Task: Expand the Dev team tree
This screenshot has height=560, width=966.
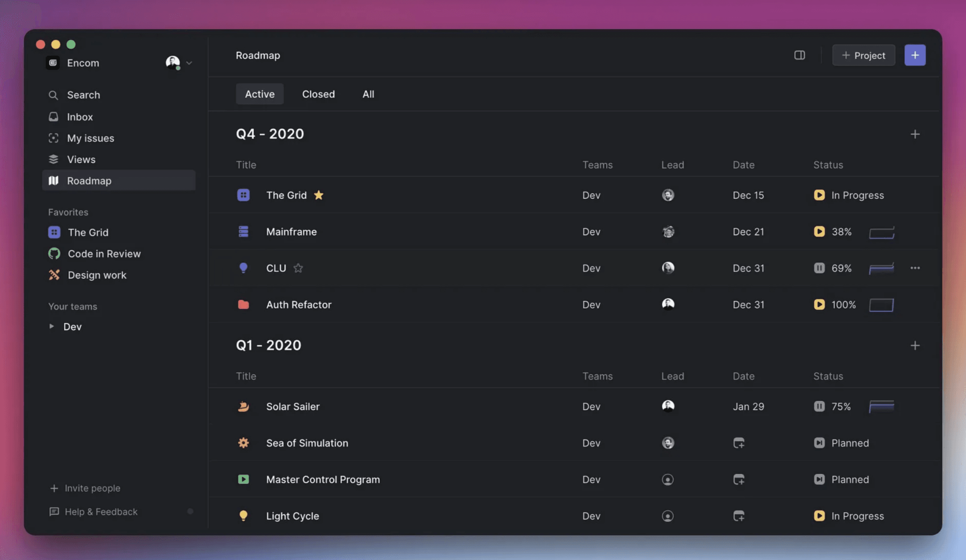Action: click(x=51, y=326)
